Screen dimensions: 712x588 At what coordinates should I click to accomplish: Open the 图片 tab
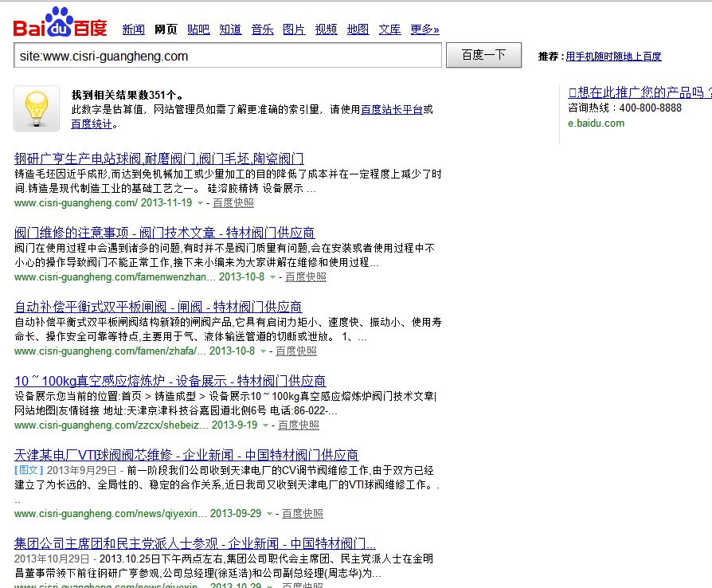tap(294, 29)
